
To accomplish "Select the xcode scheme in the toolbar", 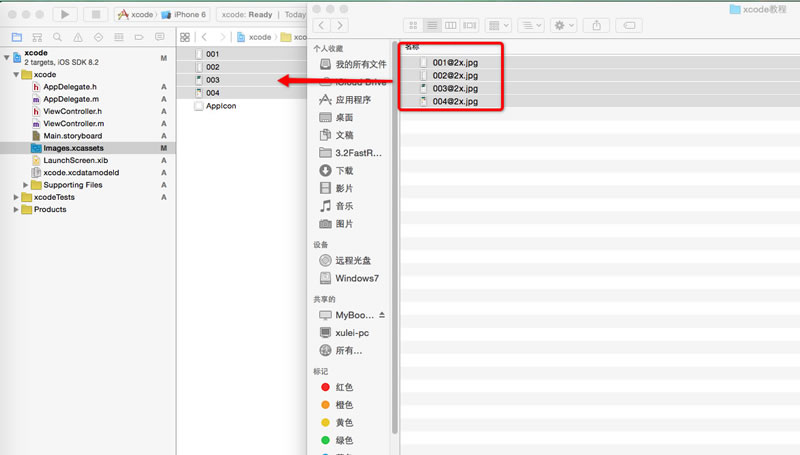I will tap(136, 15).
